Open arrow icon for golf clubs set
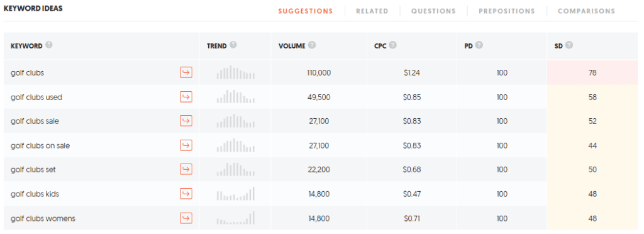The image size is (644, 234). tap(186, 170)
